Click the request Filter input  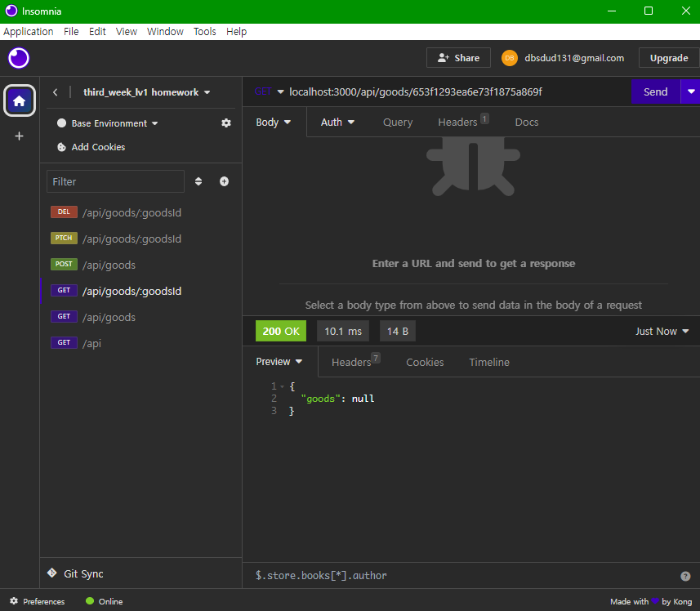click(115, 181)
